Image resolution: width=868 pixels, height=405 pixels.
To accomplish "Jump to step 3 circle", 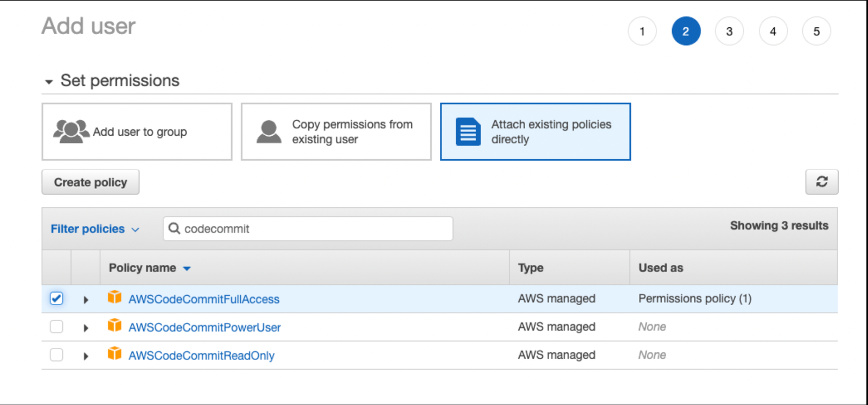I will click(729, 31).
